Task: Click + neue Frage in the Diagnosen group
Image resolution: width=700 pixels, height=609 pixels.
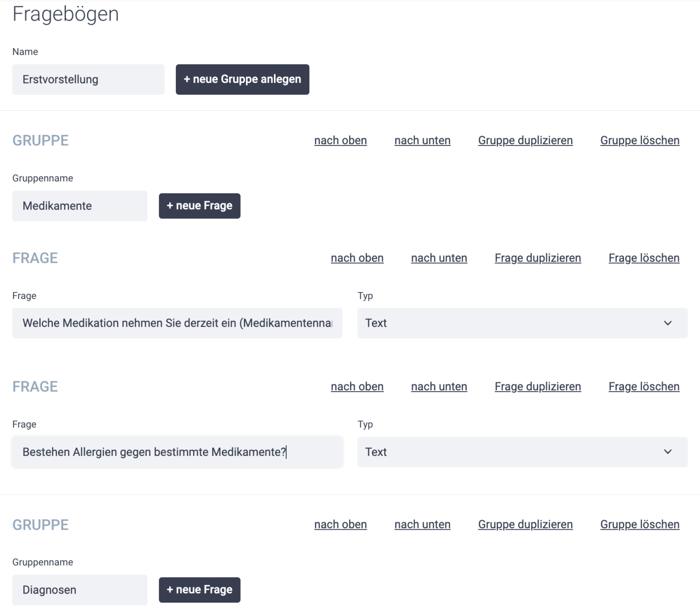Action: (199, 589)
